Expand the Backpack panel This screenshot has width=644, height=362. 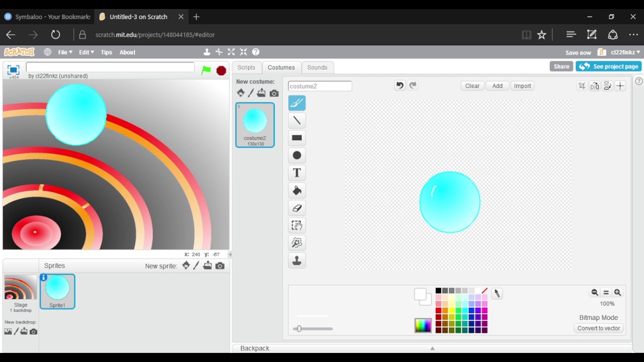coord(432,348)
